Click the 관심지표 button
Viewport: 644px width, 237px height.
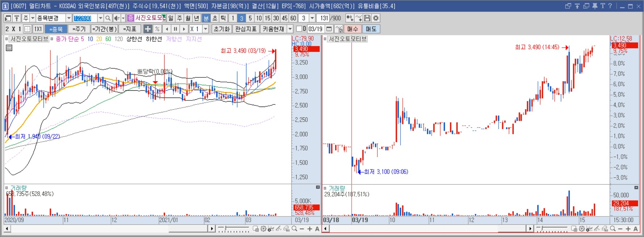(x=246, y=29)
